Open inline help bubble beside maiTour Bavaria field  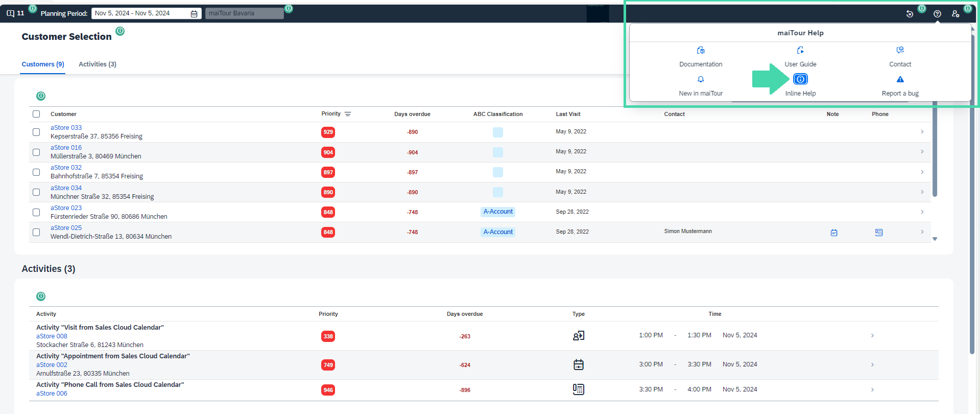(289, 9)
